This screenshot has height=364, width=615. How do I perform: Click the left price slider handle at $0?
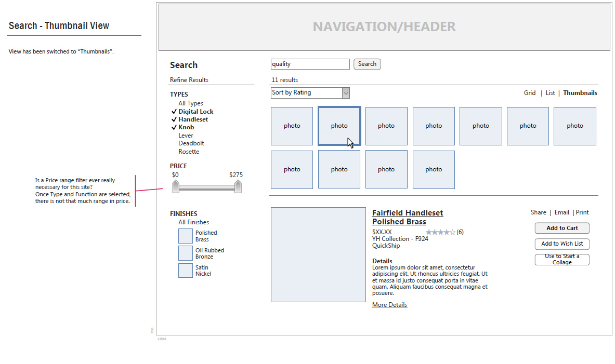pyautogui.click(x=176, y=187)
